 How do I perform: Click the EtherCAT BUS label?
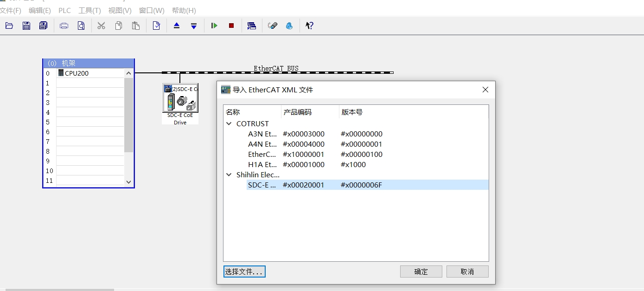point(276,68)
